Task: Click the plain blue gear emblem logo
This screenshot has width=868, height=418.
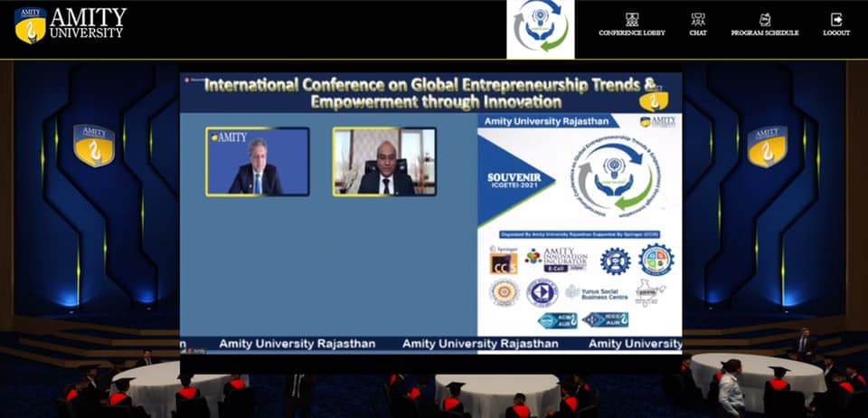Action: (x=616, y=261)
